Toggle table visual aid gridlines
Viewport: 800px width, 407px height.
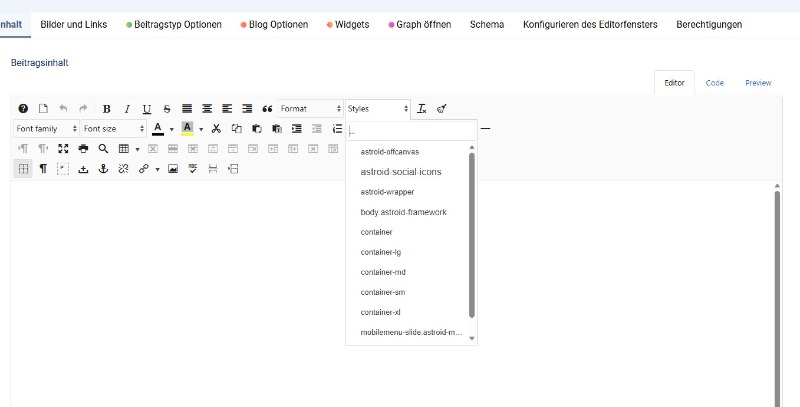pos(23,169)
